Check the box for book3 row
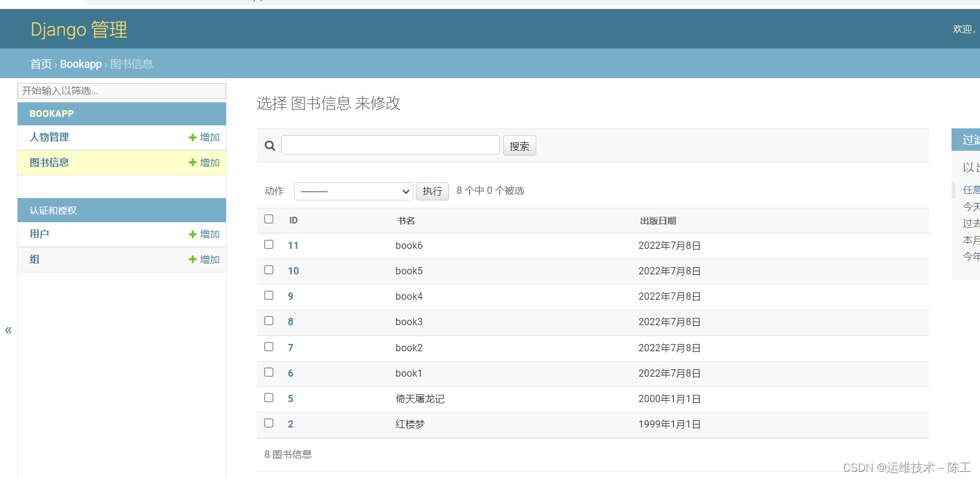Screen dimensions: 980x479 (269, 321)
